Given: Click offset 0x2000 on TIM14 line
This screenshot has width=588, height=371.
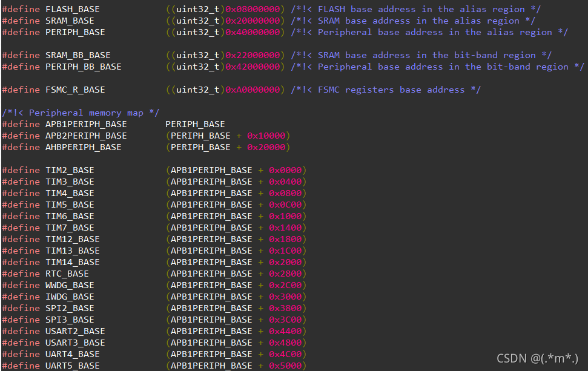Looking at the screenshot, I should pos(285,262).
